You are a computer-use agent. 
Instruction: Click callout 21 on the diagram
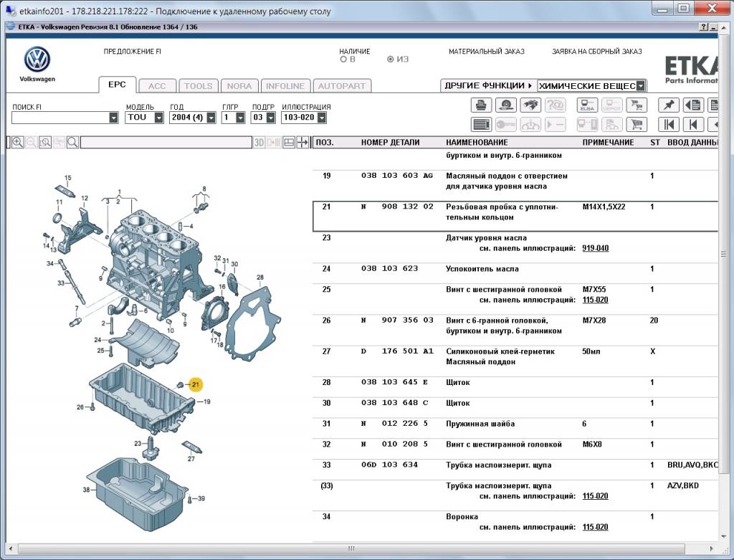(195, 384)
